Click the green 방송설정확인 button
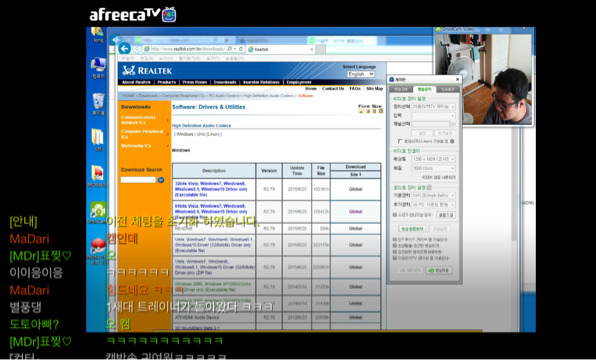 pyautogui.click(x=412, y=229)
